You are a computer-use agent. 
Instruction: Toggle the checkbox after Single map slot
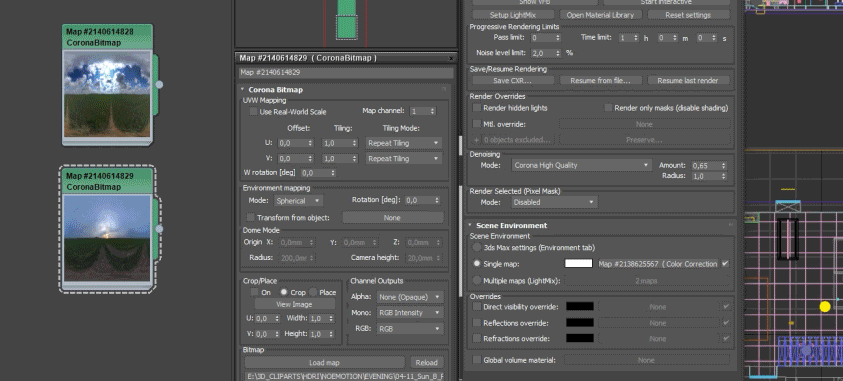(726, 264)
